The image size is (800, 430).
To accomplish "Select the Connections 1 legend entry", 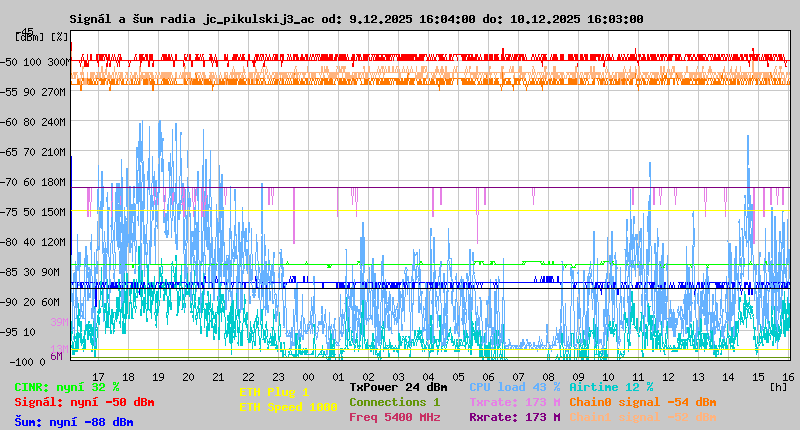I will click(x=394, y=402).
